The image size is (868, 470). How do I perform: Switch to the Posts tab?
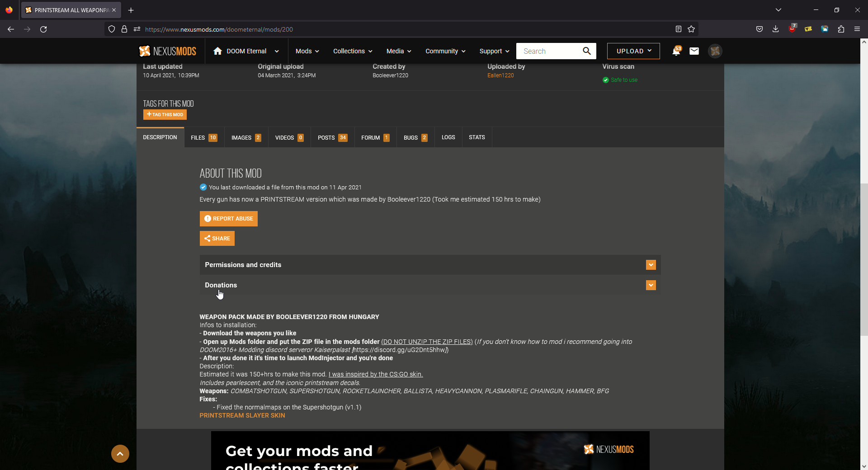332,137
